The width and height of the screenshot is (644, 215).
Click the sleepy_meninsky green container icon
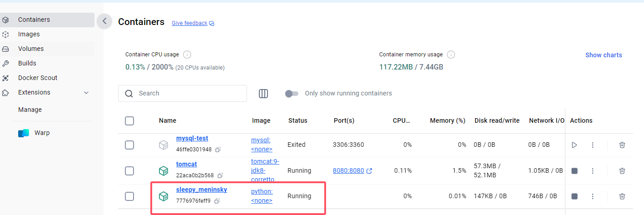tap(163, 196)
